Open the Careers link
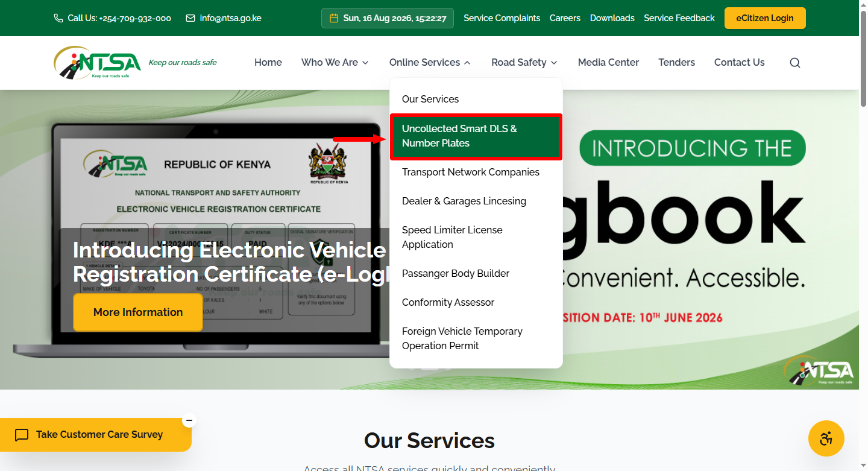The image size is (868, 471). (x=565, y=18)
